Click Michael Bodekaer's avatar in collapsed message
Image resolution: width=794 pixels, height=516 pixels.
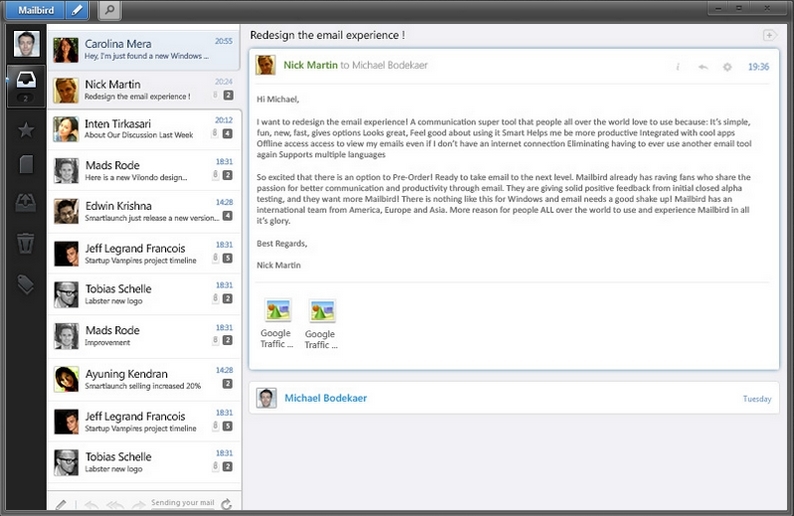point(266,398)
